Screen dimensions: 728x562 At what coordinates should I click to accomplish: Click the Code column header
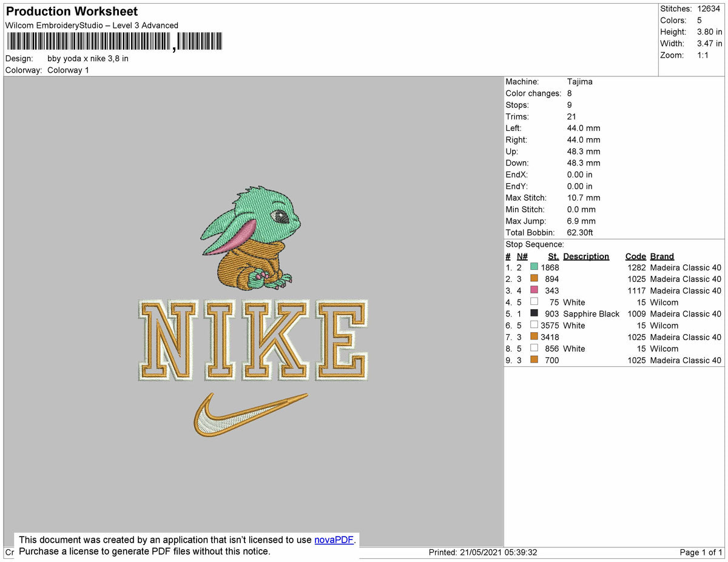click(636, 256)
